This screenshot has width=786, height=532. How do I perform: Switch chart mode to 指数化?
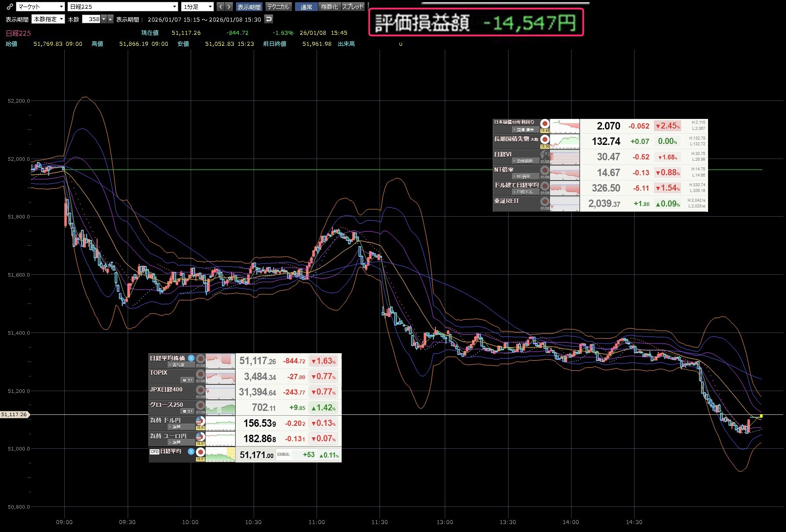click(329, 7)
